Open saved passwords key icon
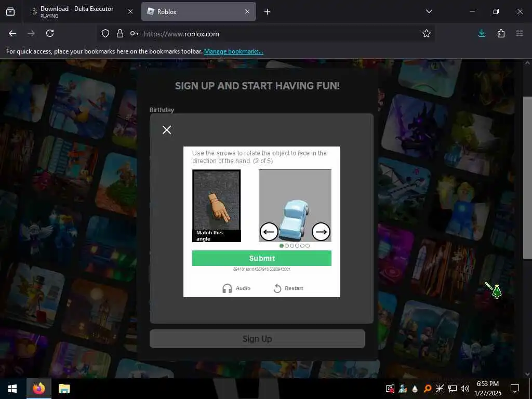This screenshot has width=532, height=399. coord(135,33)
